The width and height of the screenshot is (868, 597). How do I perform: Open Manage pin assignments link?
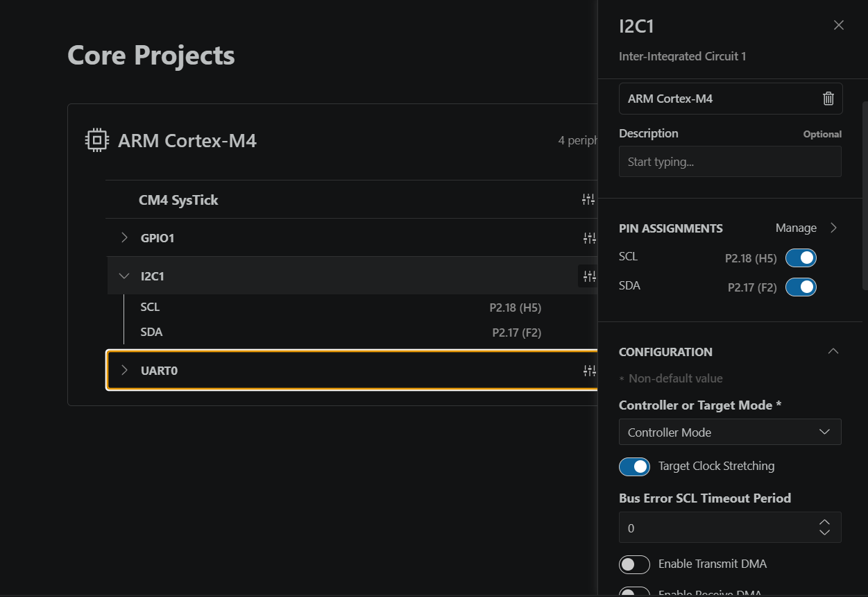pyautogui.click(x=796, y=228)
